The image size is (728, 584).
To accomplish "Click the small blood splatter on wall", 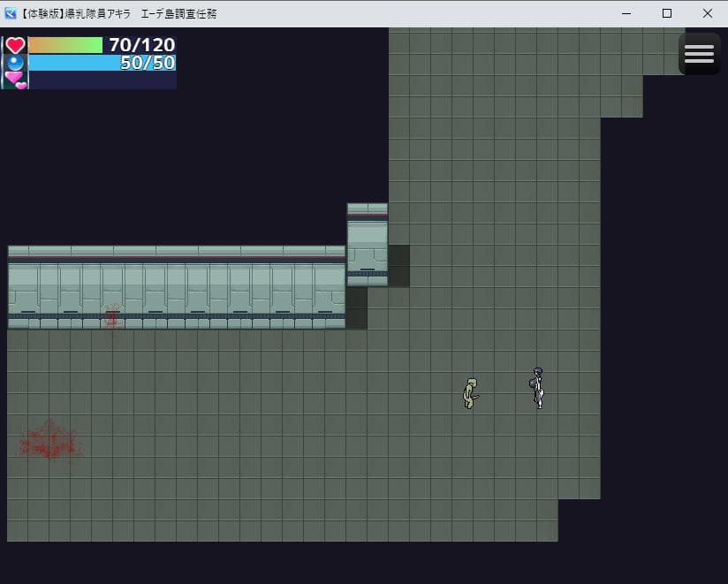I will pos(112,318).
